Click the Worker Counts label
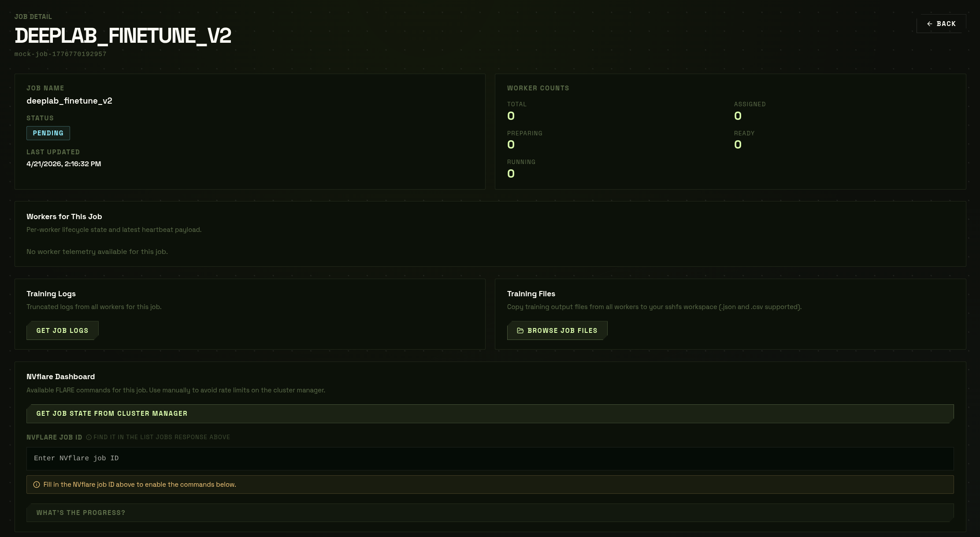The image size is (980, 537). [538, 88]
